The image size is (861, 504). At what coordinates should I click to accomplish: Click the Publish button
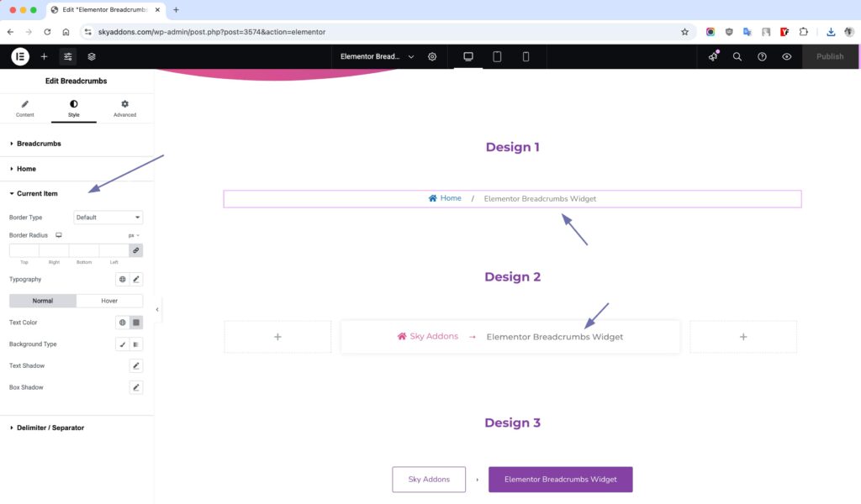tap(830, 56)
